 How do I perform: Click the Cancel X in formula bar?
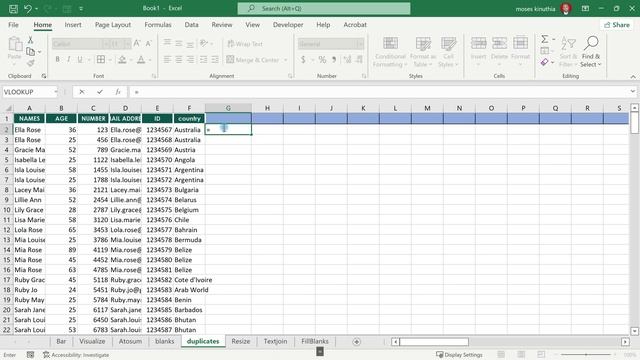82,92
